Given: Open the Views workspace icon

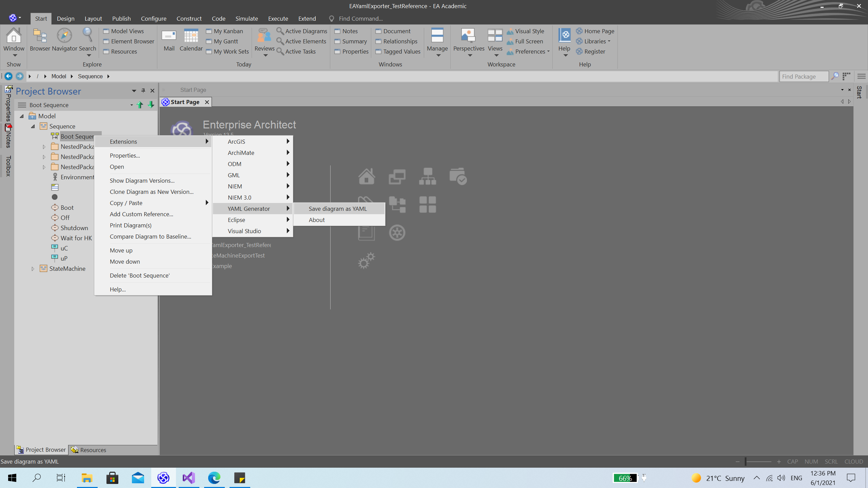Looking at the screenshot, I should 495,36.
